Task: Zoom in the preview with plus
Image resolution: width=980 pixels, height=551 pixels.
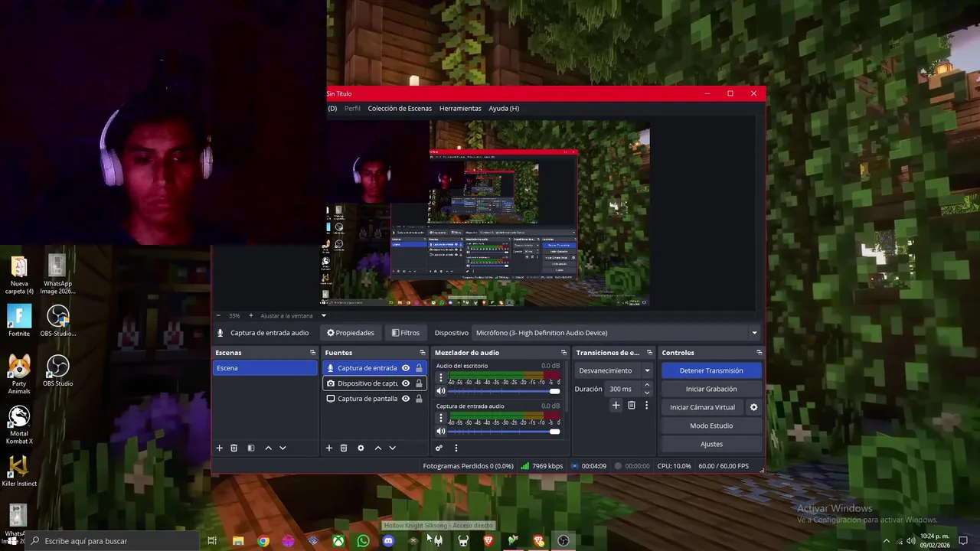Action: [x=250, y=315]
